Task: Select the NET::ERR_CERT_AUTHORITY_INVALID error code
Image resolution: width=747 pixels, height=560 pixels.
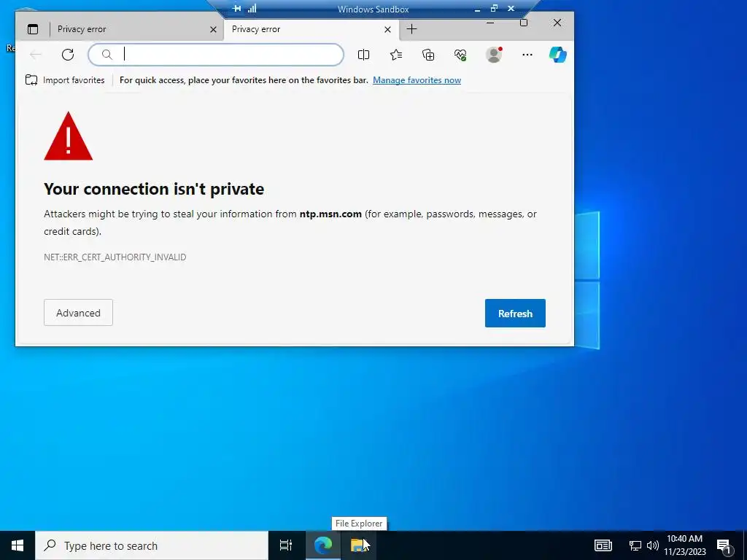Action: click(115, 257)
